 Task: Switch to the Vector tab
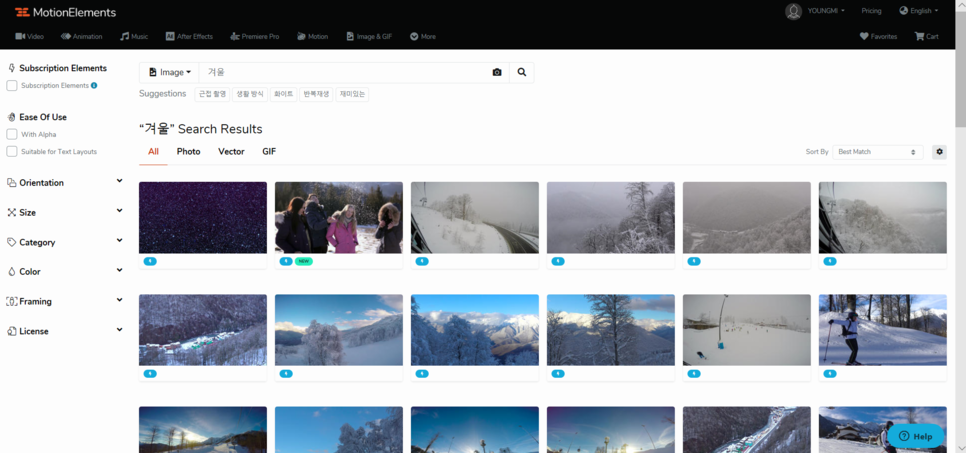(x=231, y=152)
